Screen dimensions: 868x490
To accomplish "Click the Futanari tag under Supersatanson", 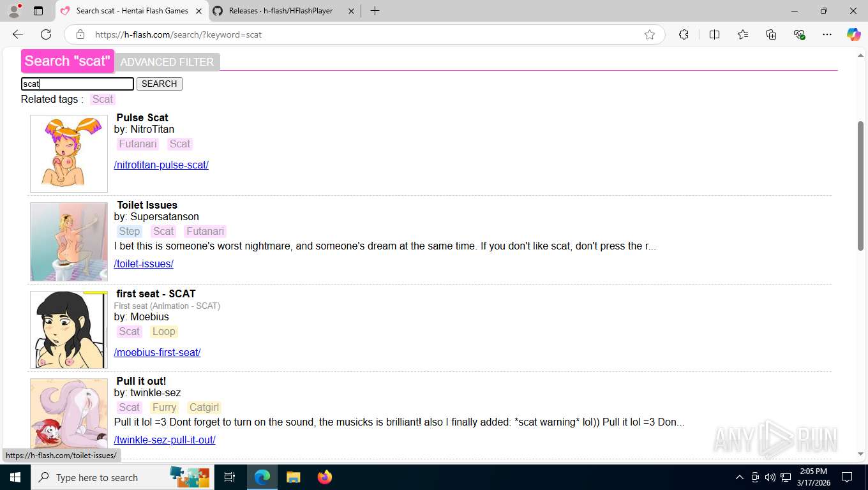I will click(206, 232).
